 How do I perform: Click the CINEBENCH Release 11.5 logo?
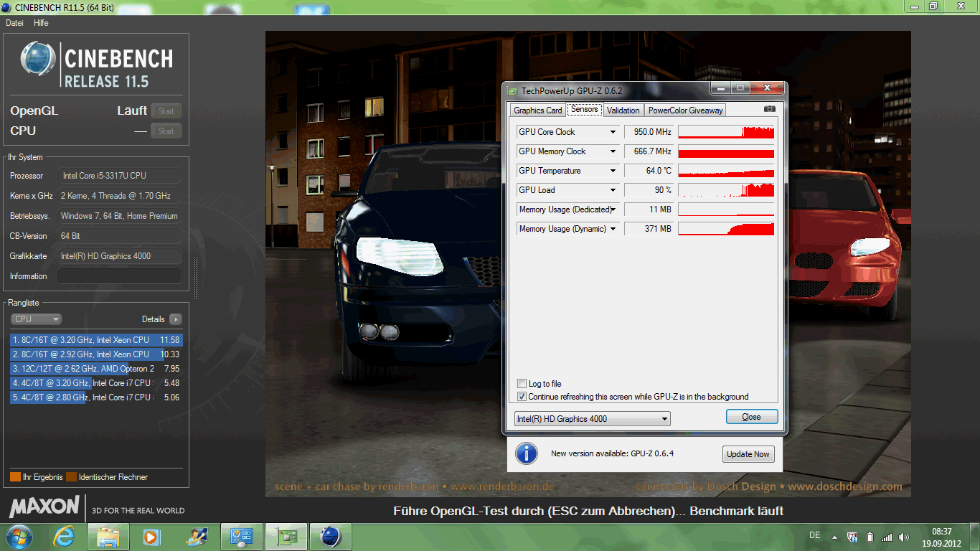pyautogui.click(x=96, y=64)
